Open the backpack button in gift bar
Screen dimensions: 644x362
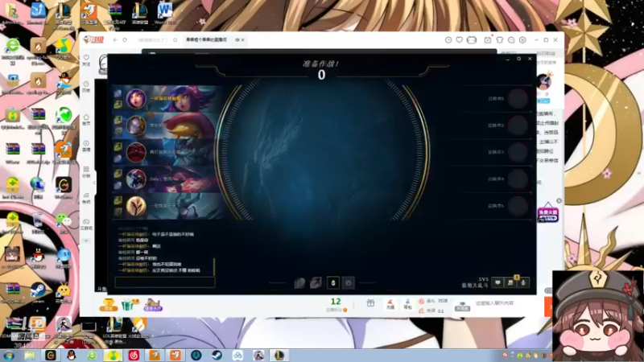[x=407, y=304]
